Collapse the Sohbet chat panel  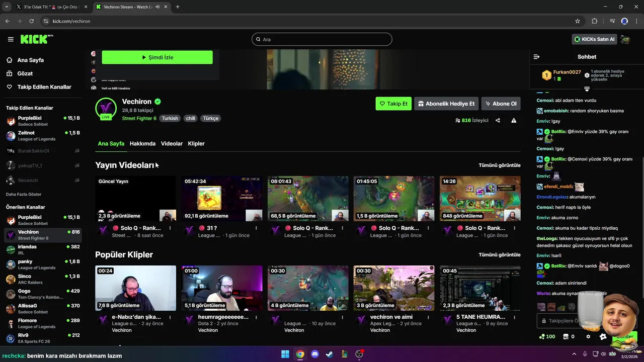pyautogui.click(x=536, y=57)
